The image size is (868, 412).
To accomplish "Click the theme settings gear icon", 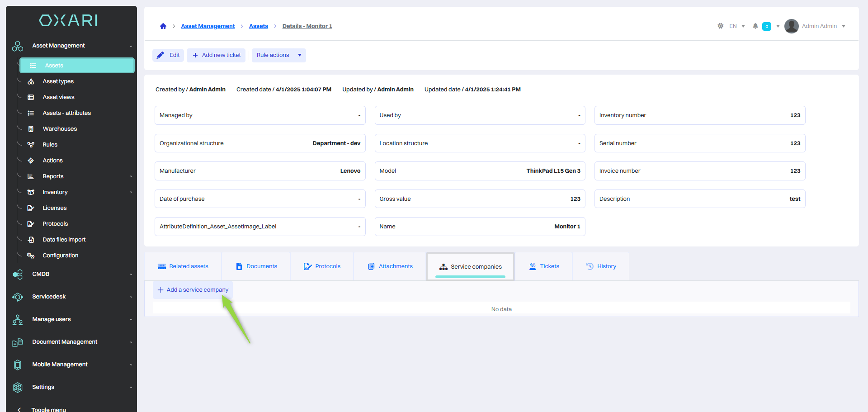I will pos(720,26).
